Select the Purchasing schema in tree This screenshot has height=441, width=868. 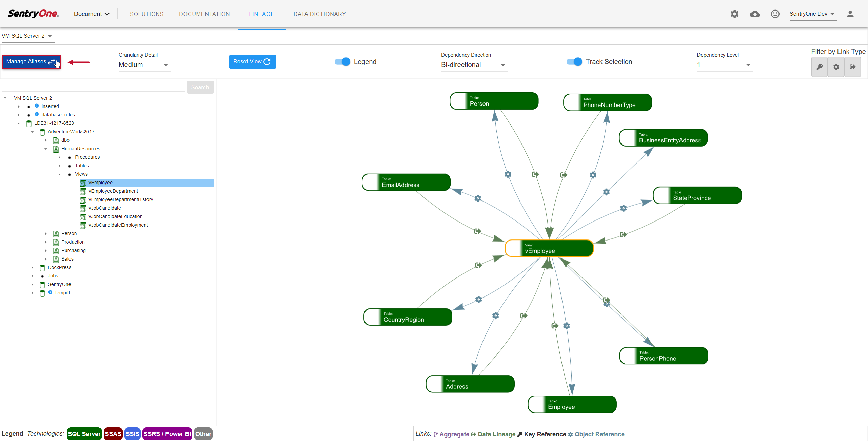point(73,251)
